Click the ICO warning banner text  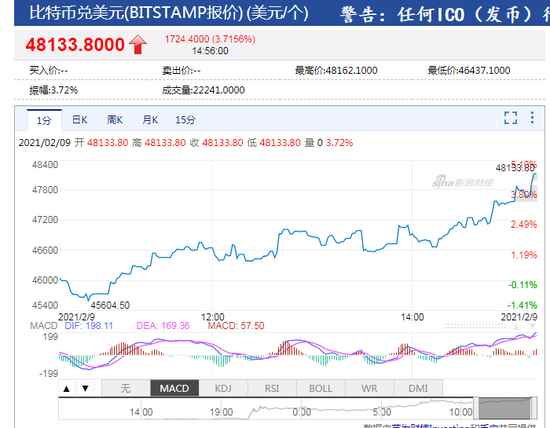point(444,15)
